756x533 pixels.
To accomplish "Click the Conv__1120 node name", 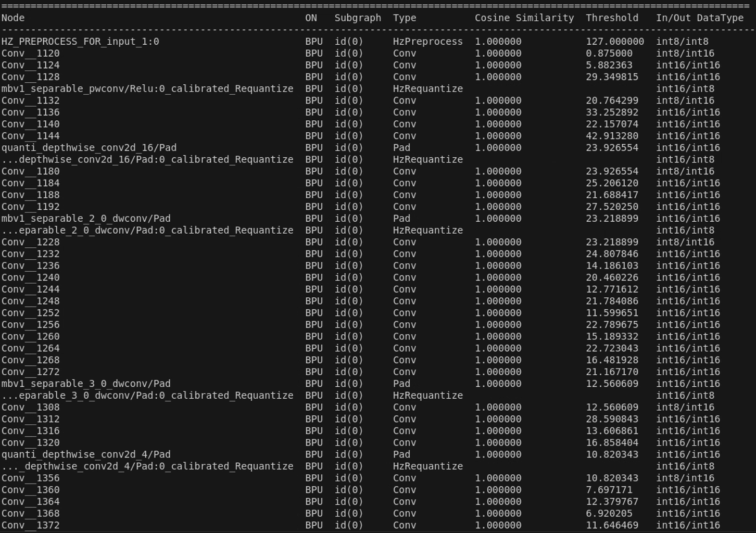I will pos(30,54).
